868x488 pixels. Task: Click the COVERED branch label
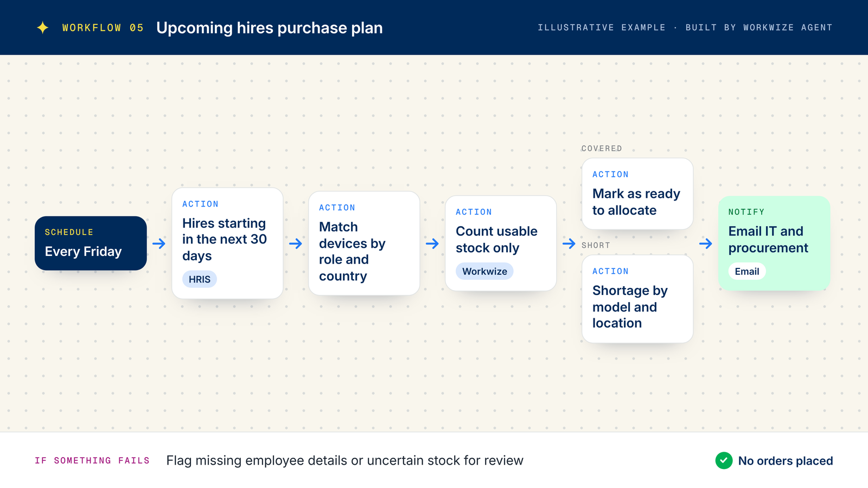[x=602, y=149]
